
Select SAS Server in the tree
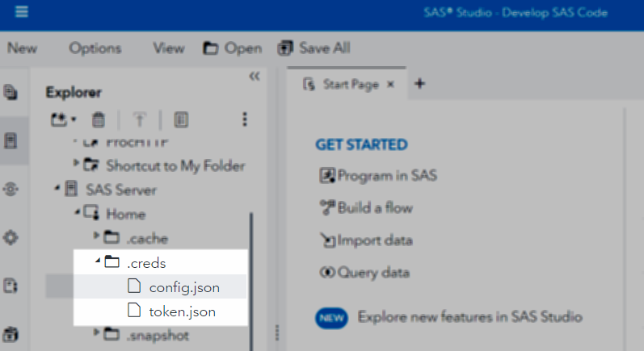[x=121, y=190]
